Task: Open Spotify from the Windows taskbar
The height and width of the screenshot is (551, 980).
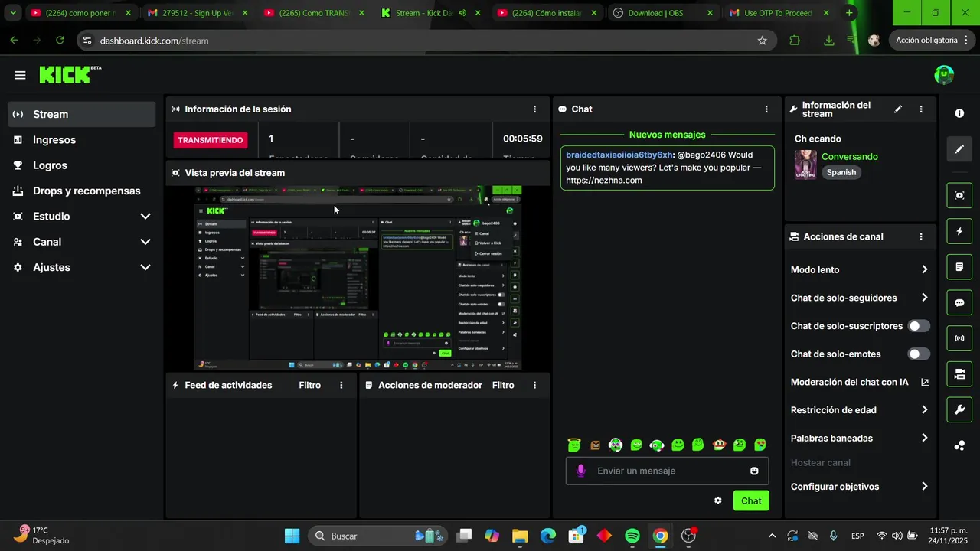Action: coord(632,536)
